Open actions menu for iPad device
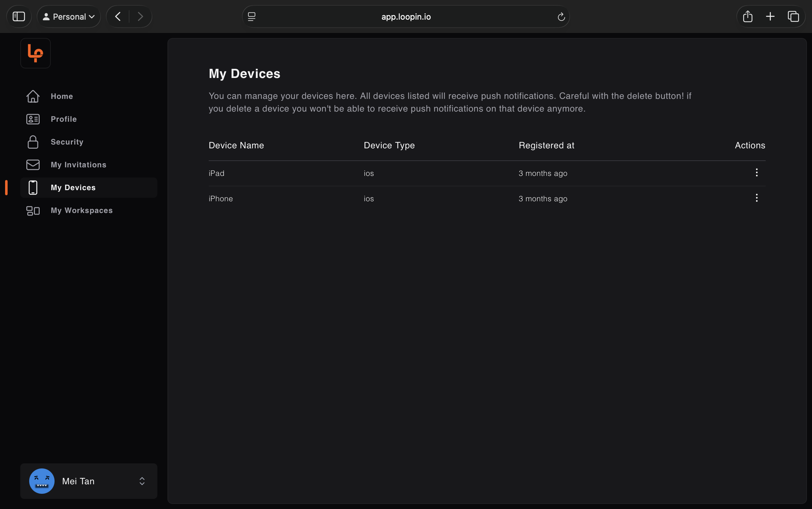The width and height of the screenshot is (812, 509). pos(756,173)
